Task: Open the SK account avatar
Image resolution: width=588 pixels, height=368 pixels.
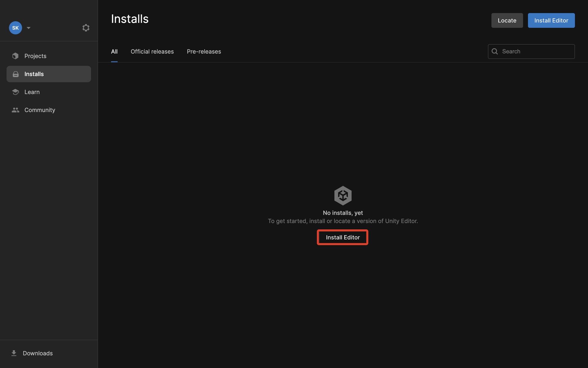Action: 15,28
